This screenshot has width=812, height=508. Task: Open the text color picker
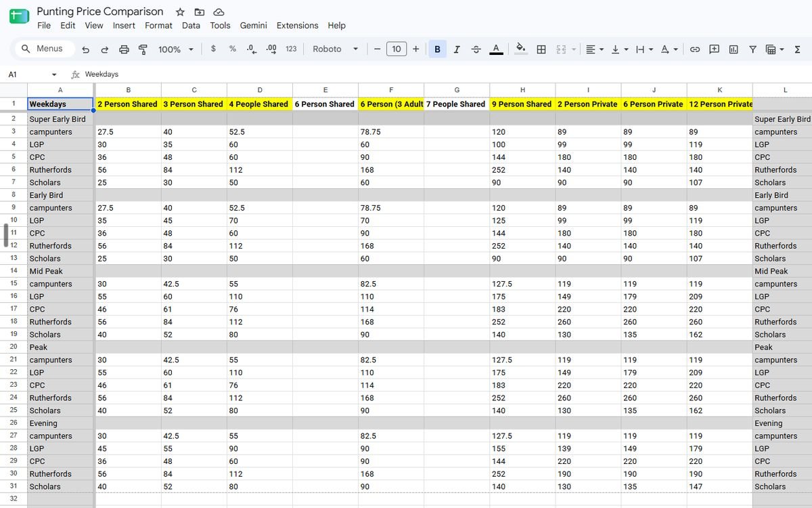tap(496, 49)
